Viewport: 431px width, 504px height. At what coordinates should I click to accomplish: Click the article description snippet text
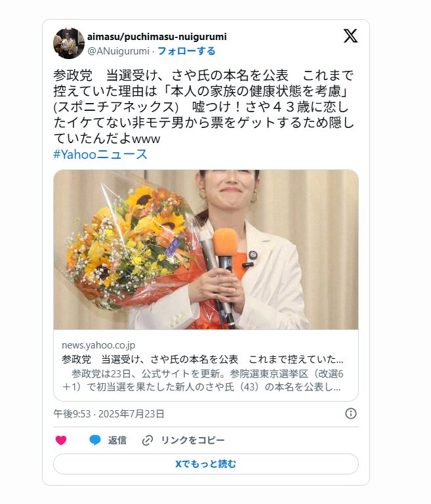[x=203, y=380]
